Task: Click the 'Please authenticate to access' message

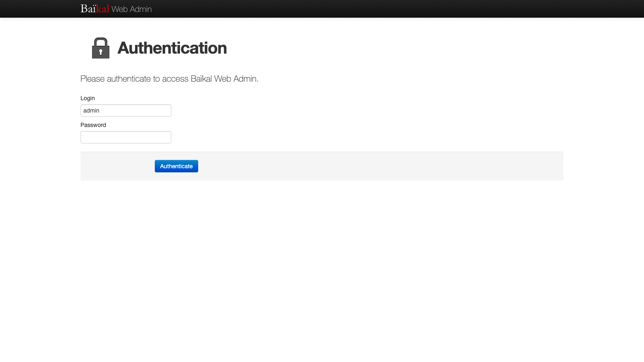Action: coord(169,79)
